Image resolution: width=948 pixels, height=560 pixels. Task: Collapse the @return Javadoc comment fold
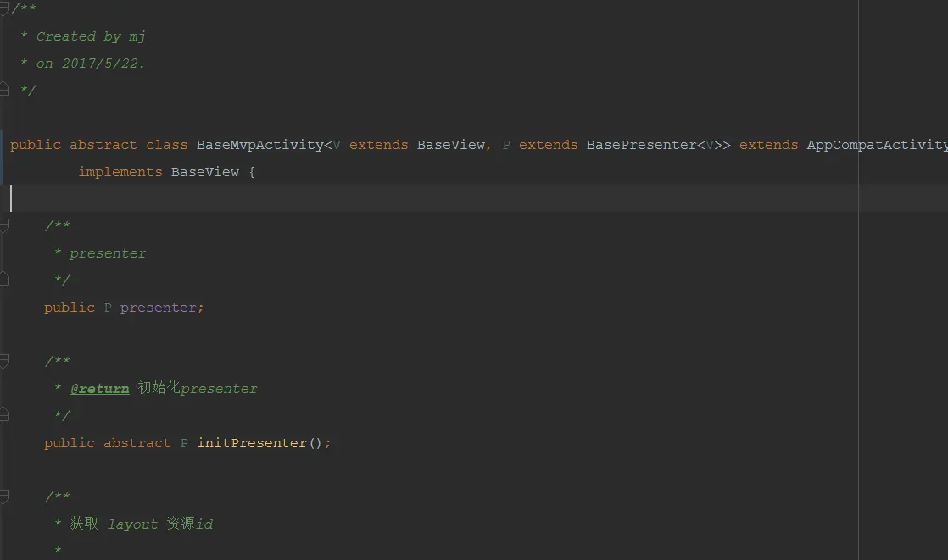coord(4,361)
